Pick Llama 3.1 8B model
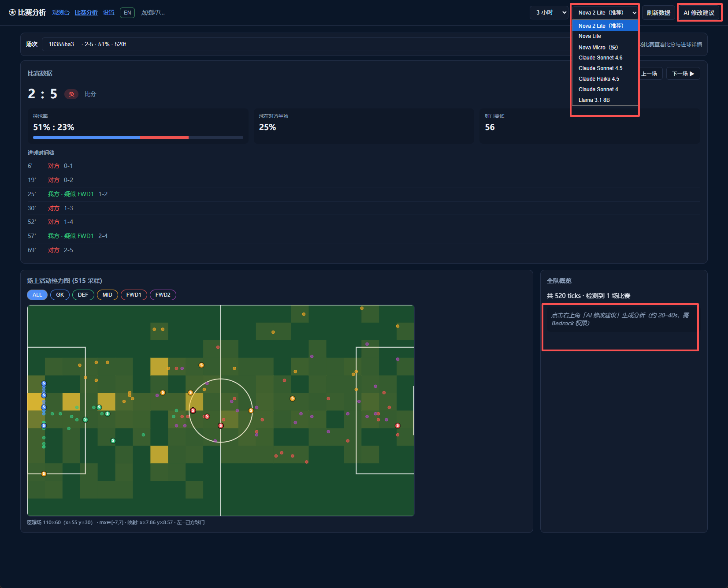Viewport: 728px width, 588px height. tap(605, 100)
